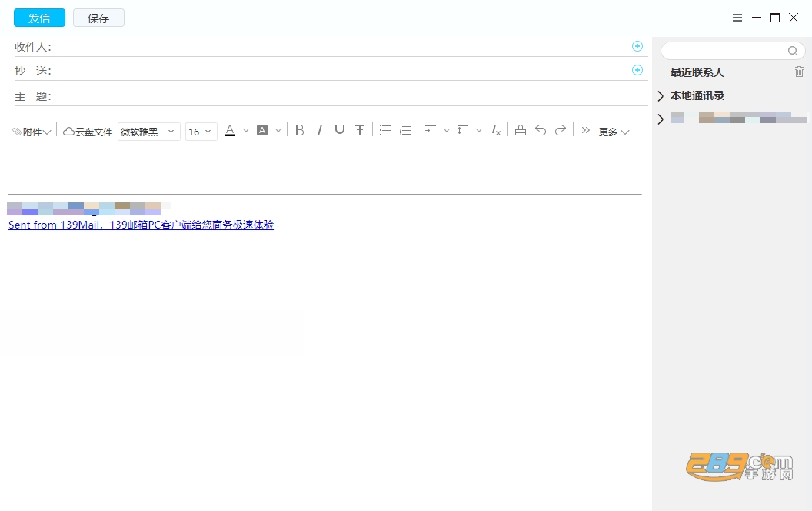Insert a numbered list
The image size is (812, 511).
coord(405,131)
